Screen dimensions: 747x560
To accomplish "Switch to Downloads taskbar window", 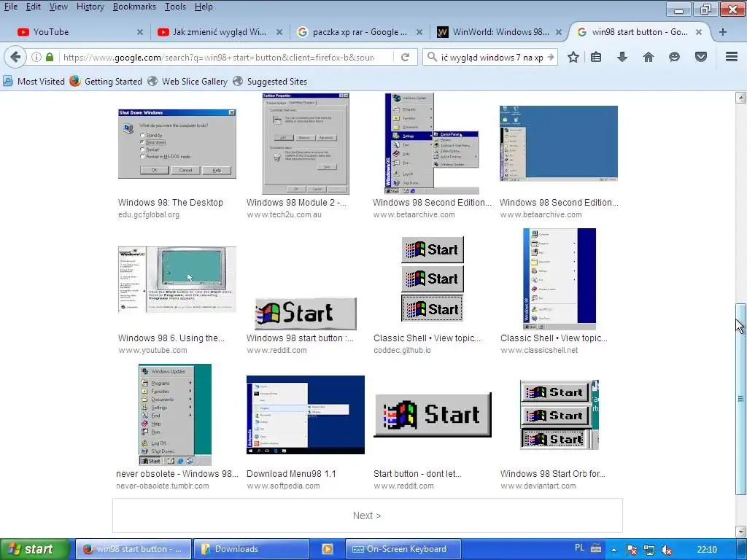I will pyautogui.click(x=252, y=549).
